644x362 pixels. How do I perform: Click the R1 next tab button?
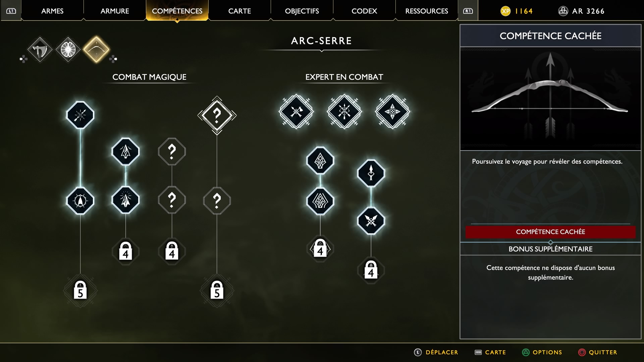468,11
